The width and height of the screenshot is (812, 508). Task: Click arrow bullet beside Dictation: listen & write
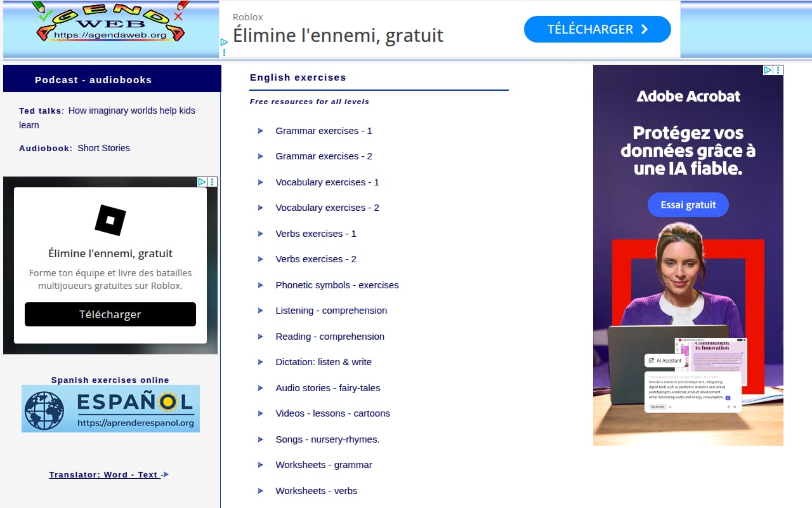261,362
